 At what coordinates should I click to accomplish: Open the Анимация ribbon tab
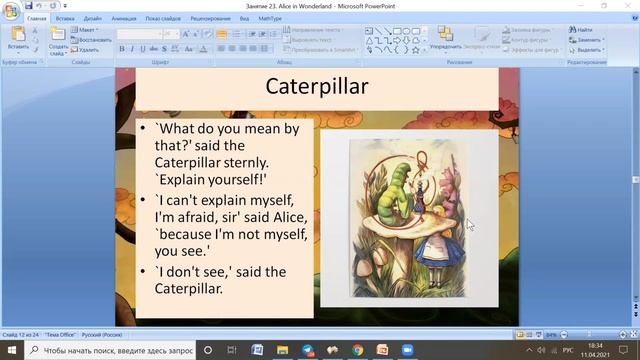pyautogui.click(x=124, y=18)
